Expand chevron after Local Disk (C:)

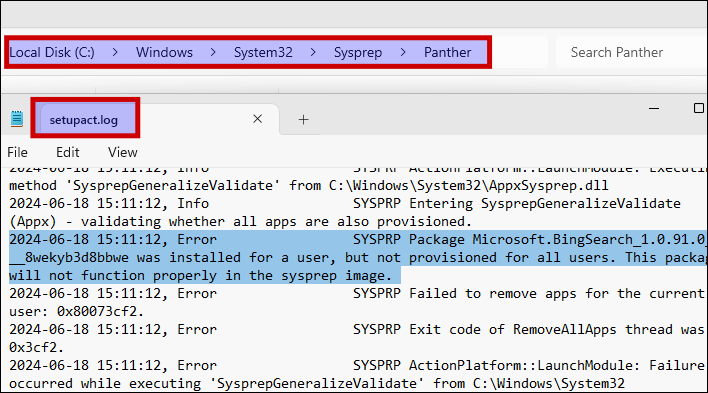click(115, 52)
